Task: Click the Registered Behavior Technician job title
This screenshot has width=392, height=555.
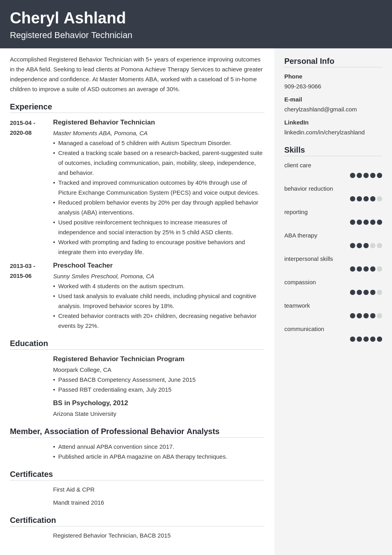Action: click(104, 122)
